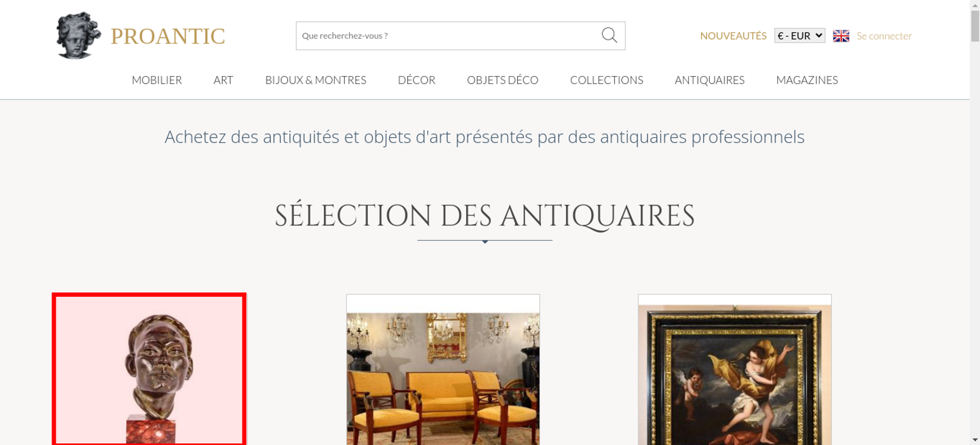Viewport: 980px width, 445px height.
Task: Open the EUR currency dropdown
Action: [800, 36]
